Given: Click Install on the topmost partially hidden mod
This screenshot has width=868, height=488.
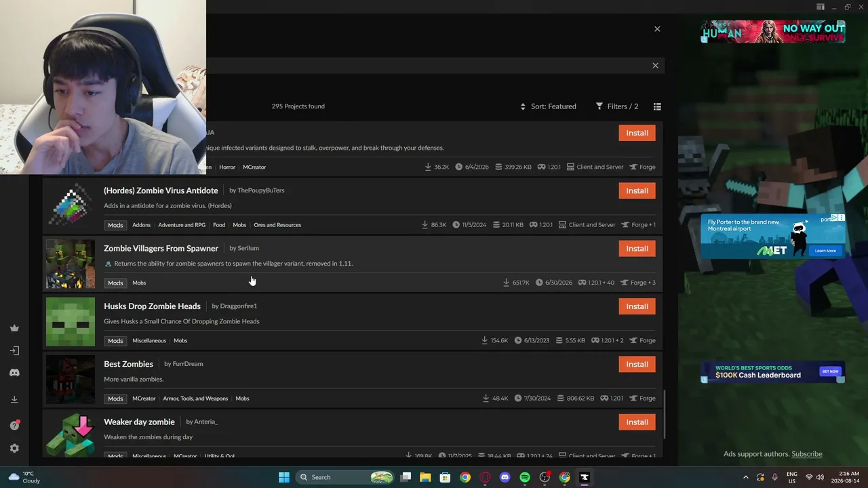Looking at the screenshot, I should pyautogui.click(x=637, y=133).
